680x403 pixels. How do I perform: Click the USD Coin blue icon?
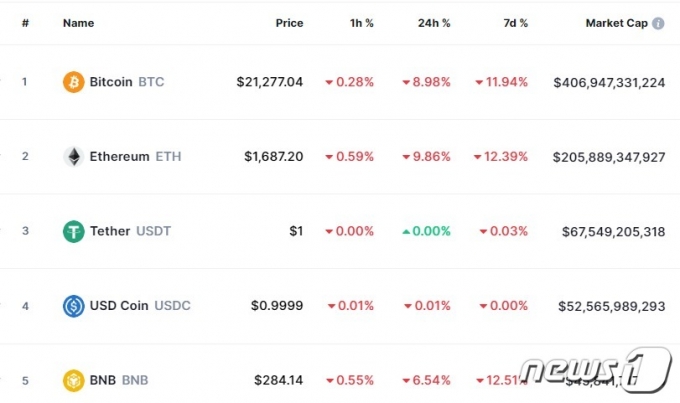point(74,306)
